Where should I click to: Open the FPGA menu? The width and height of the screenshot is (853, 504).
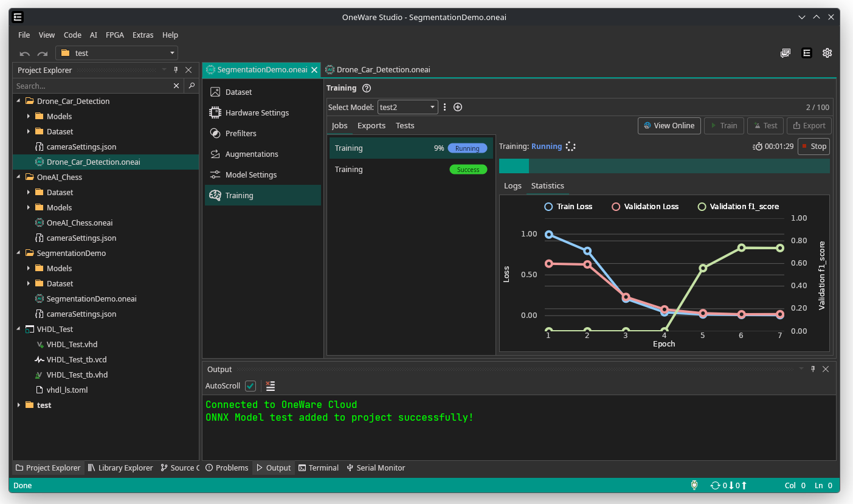coord(114,35)
